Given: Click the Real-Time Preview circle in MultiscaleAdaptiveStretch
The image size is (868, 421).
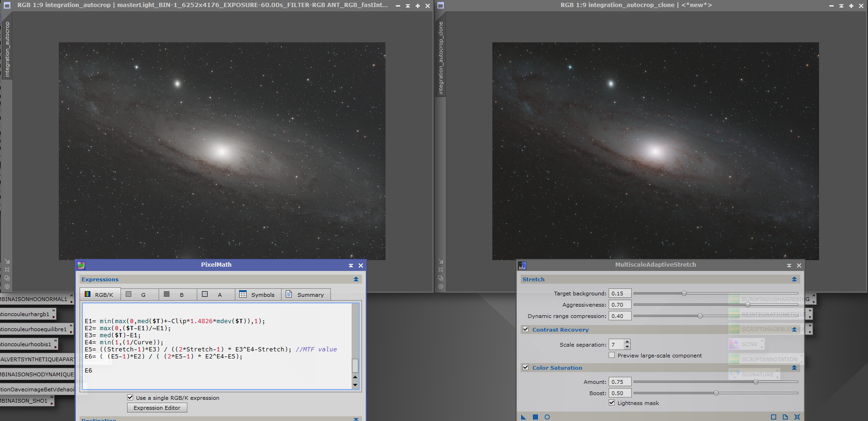Looking at the screenshot, I should 547,417.
